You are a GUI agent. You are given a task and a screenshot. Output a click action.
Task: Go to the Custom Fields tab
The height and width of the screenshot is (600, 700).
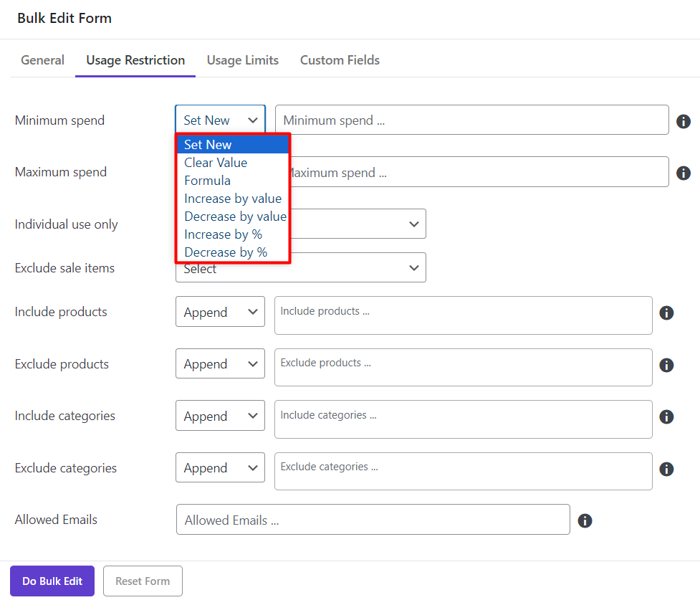tap(340, 60)
